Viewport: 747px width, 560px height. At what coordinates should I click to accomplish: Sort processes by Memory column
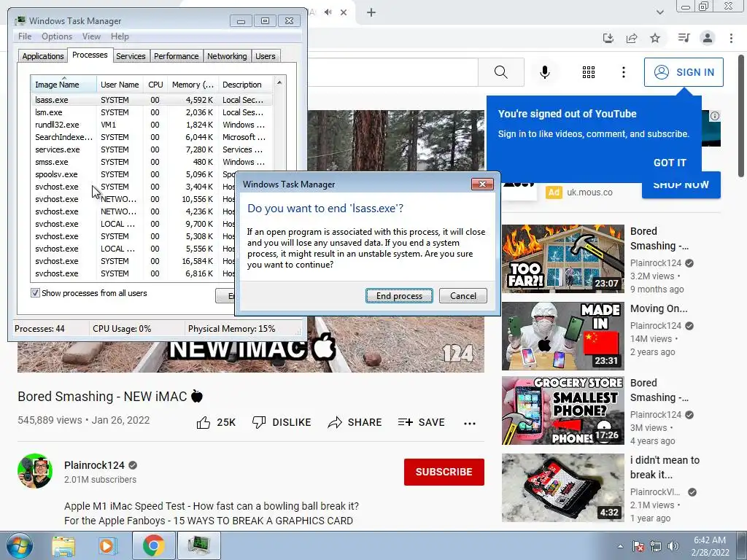tap(193, 85)
